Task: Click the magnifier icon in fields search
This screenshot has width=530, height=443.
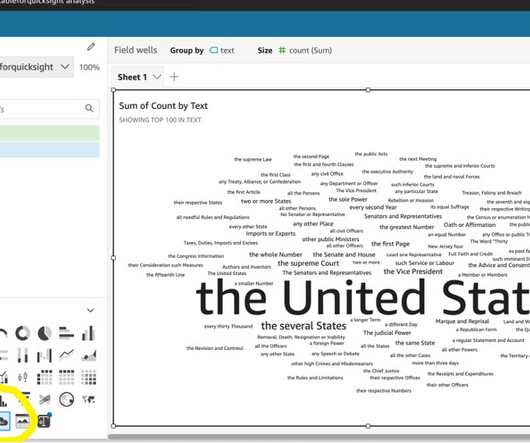Action: click(89, 108)
